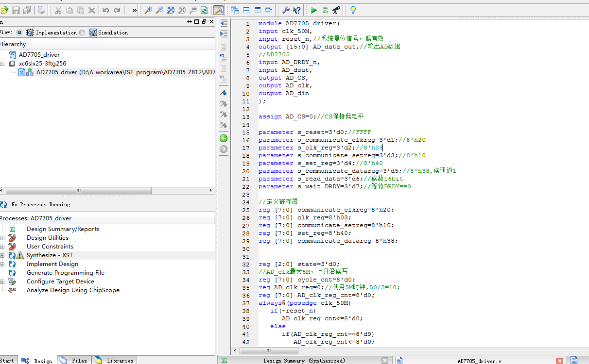Select the Simulation view radio button
589x364 pixels.
pos(82,33)
